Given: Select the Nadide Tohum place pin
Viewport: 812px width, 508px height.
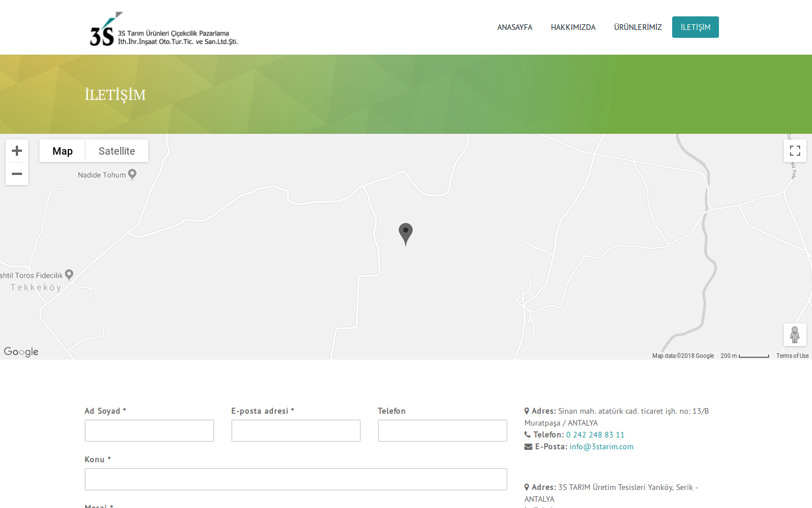Looking at the screenshot, I should point(133,174).
